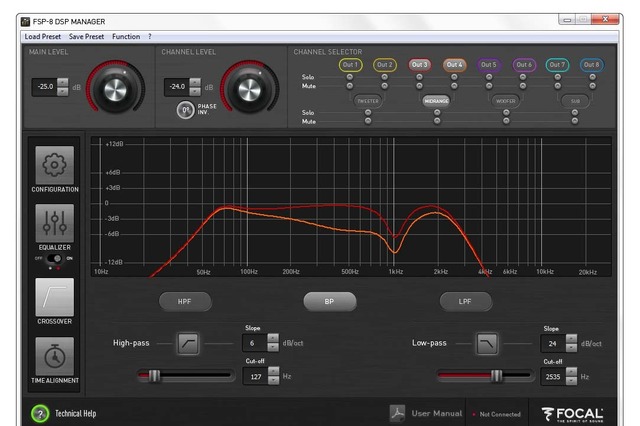The height and width of the screenshot is (426, 640).
Task: Increase the High-pass slope value
Action: click(273, 339)
